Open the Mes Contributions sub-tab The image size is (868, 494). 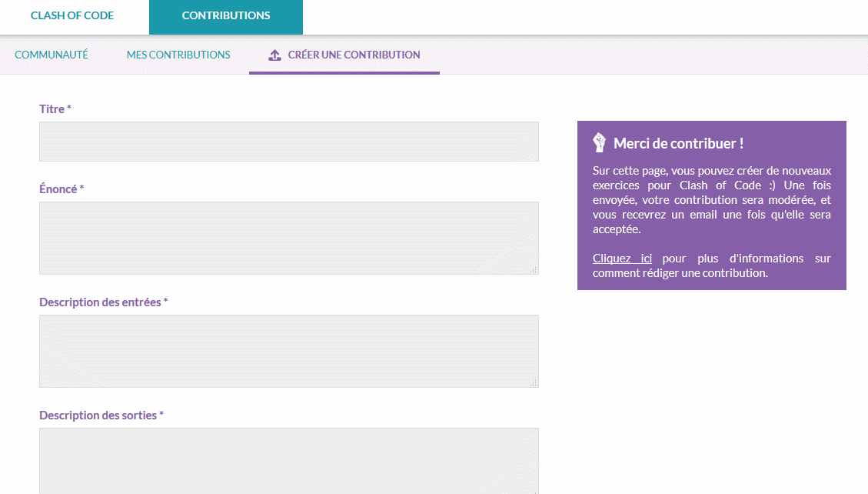178,55
